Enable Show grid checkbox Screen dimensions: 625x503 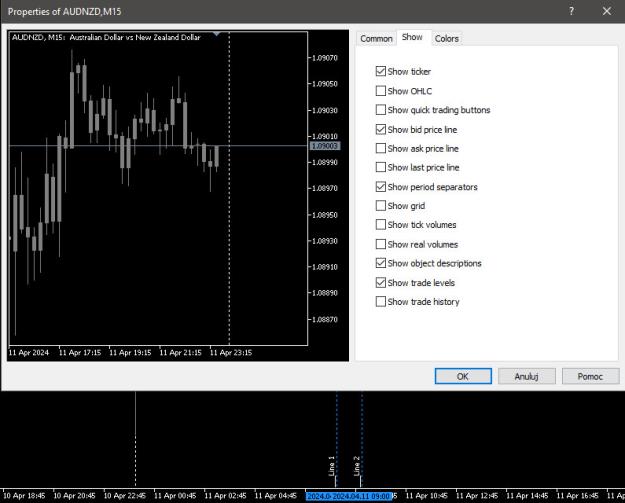pyautogui.click(x=381, y=206)
